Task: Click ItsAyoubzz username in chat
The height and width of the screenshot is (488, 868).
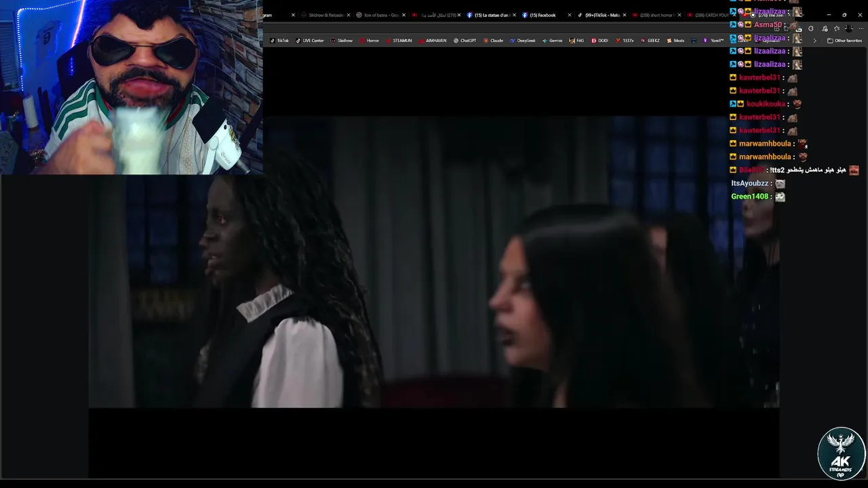Action: click(750, 184)
